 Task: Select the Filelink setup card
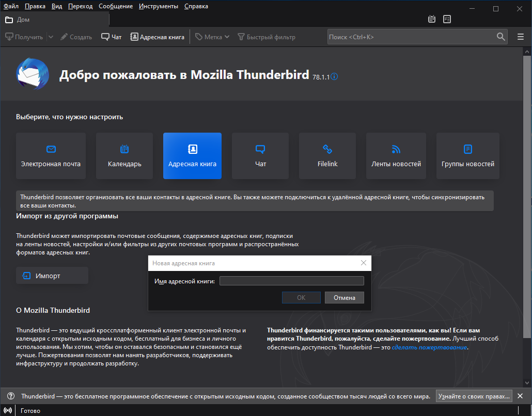point(327,156)
